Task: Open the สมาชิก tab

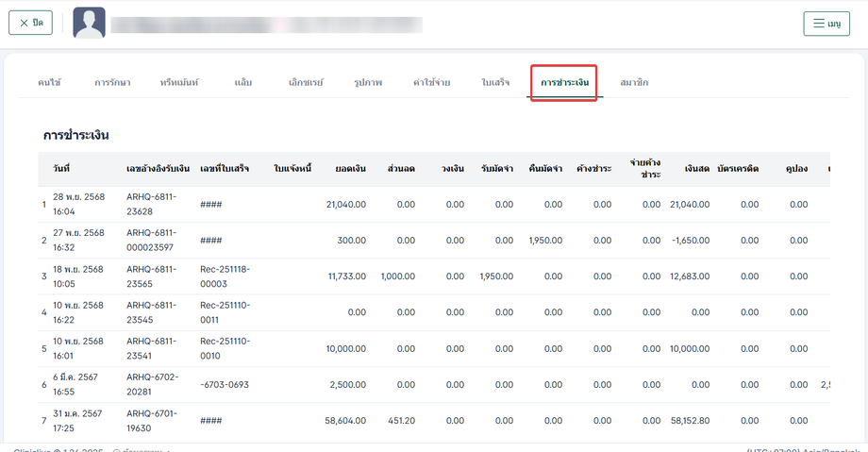Action: point(634,83)
